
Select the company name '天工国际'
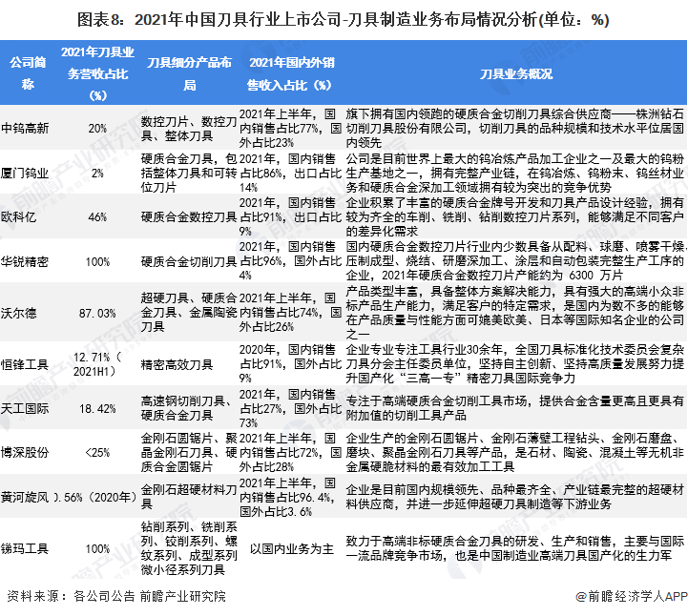(25, 409)
